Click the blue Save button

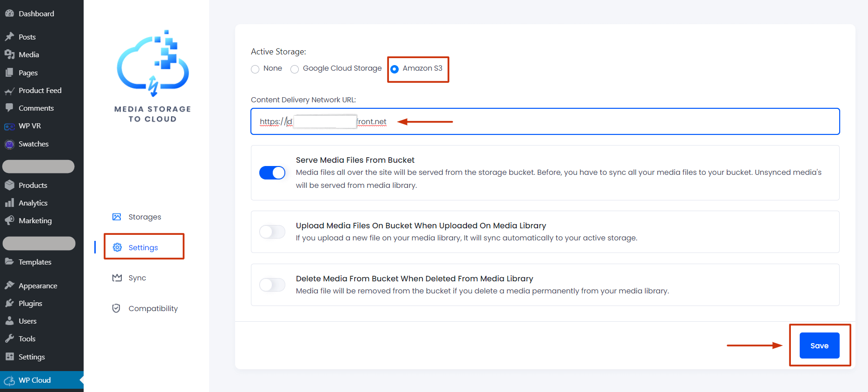pyautogui.click(x=819, y=345)
